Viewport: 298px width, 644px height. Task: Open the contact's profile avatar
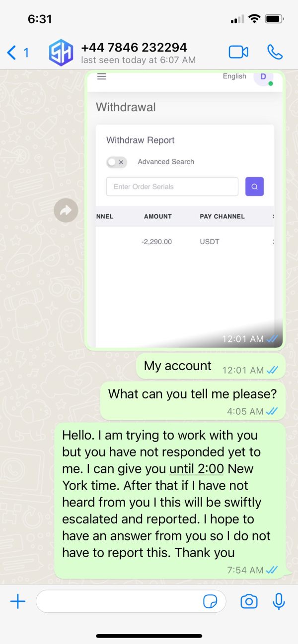[61, 53]
